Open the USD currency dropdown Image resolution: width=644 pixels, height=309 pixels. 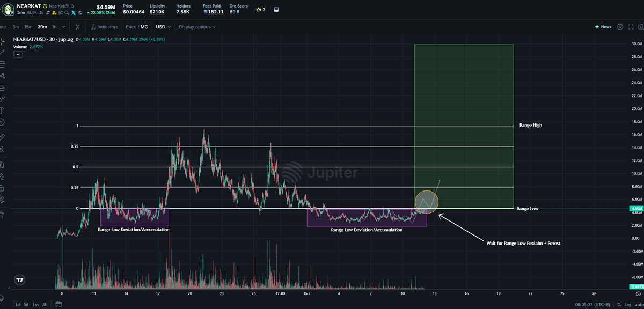pyautogui.click(x=163, y=26)
